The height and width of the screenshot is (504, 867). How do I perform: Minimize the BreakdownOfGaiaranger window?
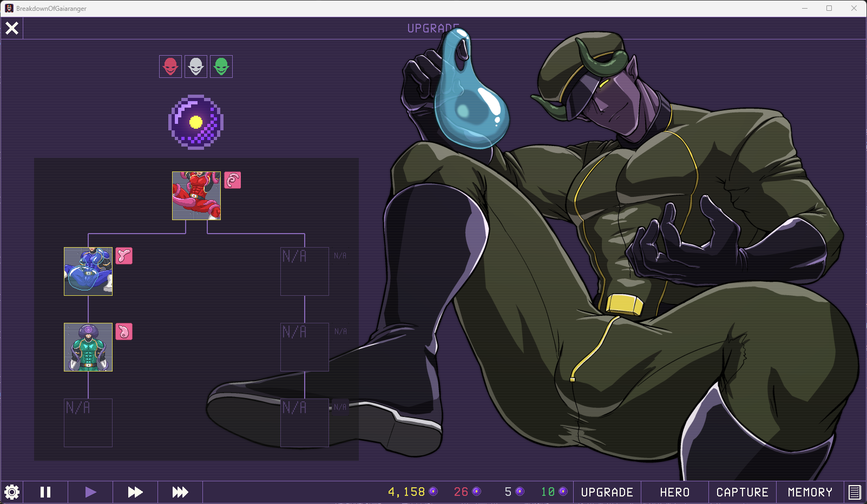coord(805,8)
